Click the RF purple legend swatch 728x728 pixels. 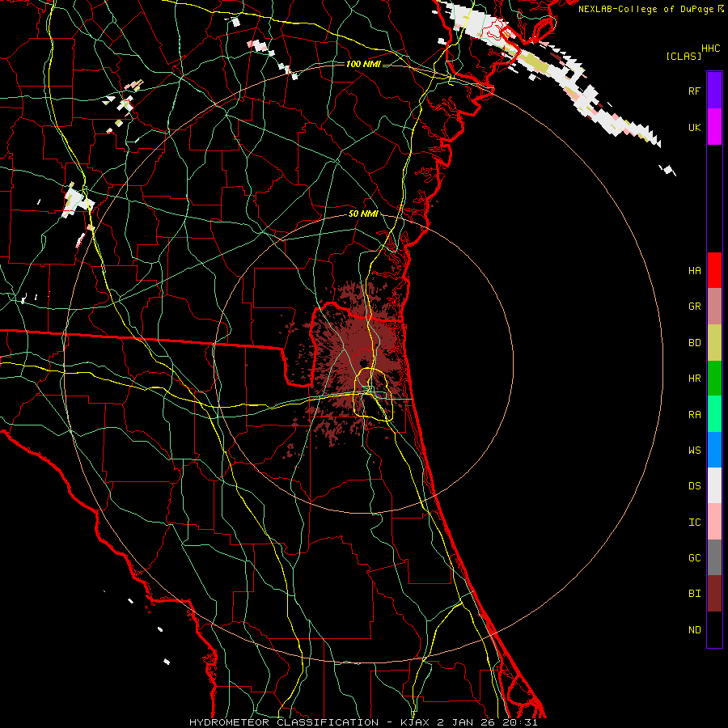click(x=714, y=91)
